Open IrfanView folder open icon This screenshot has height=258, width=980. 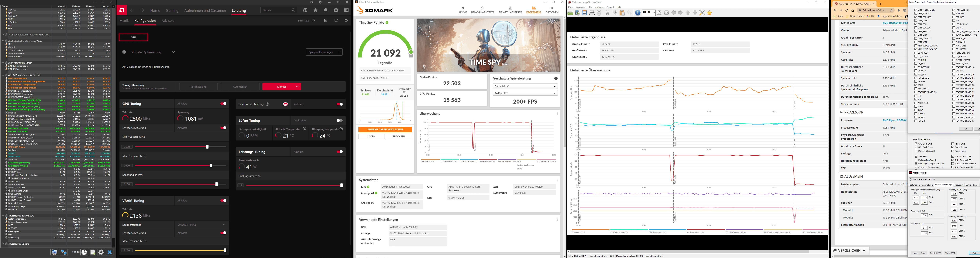coord(570,13)
